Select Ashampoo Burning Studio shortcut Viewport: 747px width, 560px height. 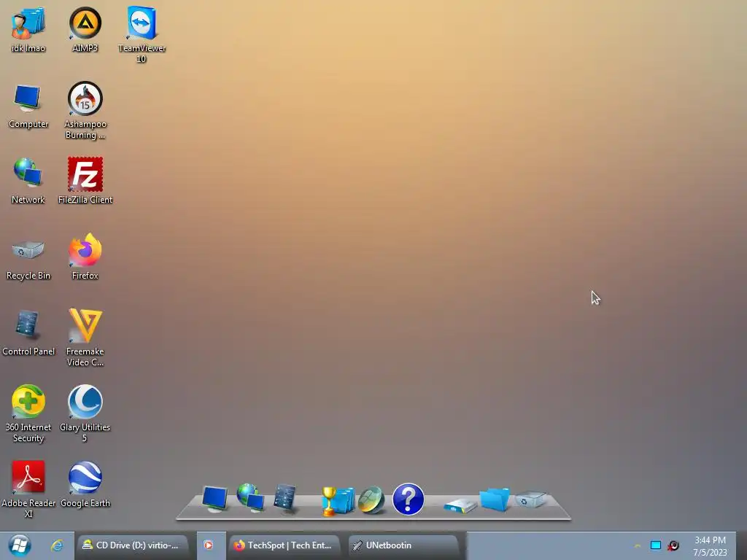tap(85, 111)
